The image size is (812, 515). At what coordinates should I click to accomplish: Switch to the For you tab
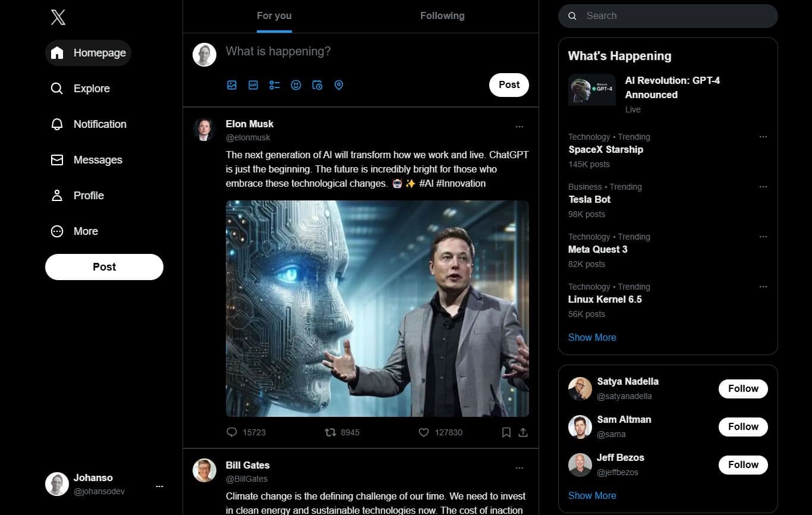point(274,16)
